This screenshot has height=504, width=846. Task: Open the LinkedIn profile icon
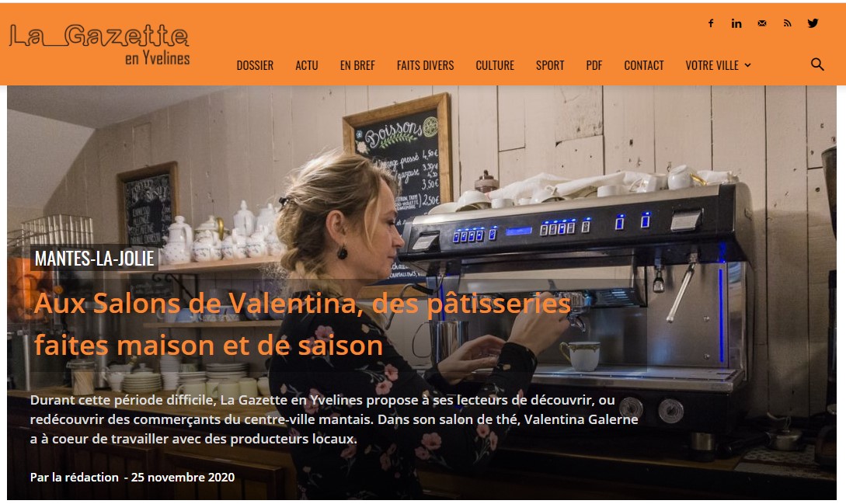736,23
